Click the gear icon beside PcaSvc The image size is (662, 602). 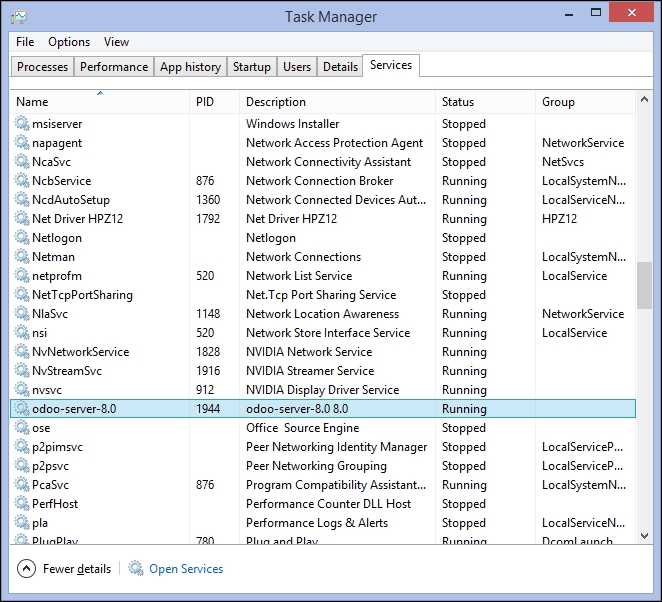(x=22, y=484)
